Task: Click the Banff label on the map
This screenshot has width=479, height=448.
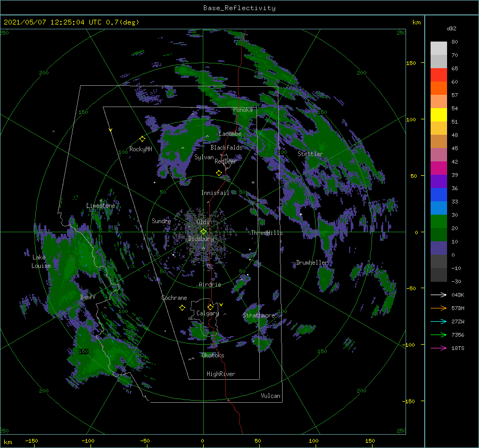Action: pos(88,297)
